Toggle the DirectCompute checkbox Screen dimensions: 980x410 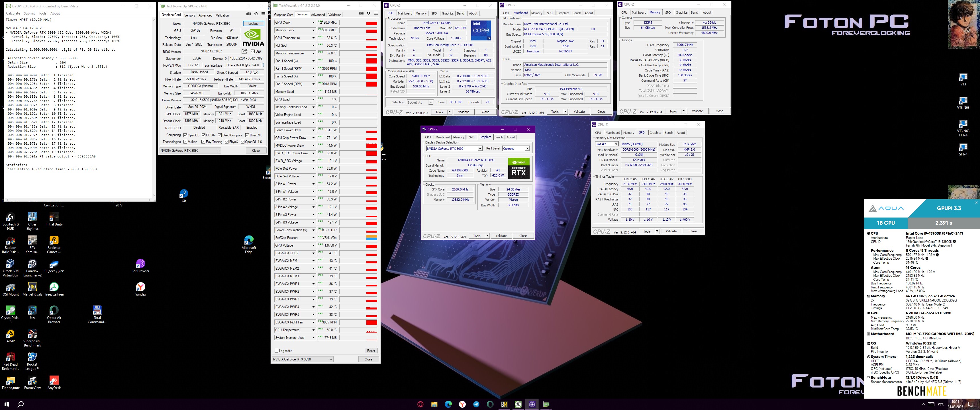click(220, 135)
